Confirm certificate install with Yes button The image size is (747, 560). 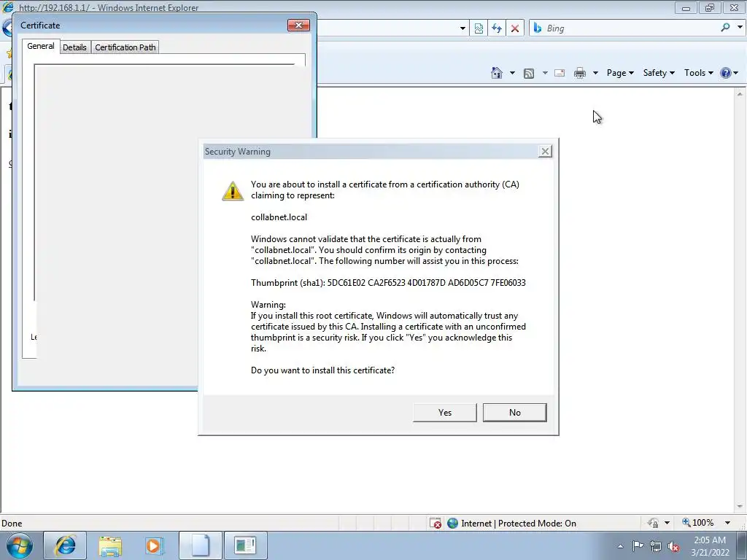444,413
